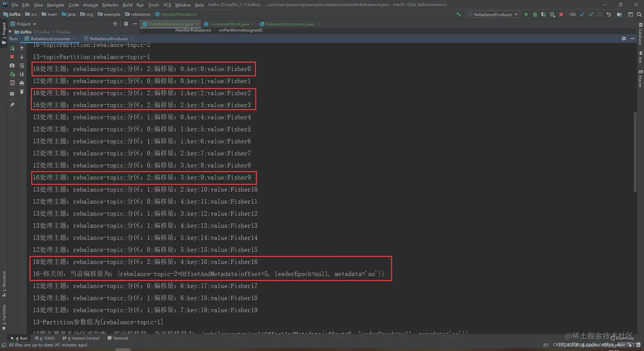
Task: Collapse the kafka project tree node
Action: pyautogui.click(x=10, y=32)
